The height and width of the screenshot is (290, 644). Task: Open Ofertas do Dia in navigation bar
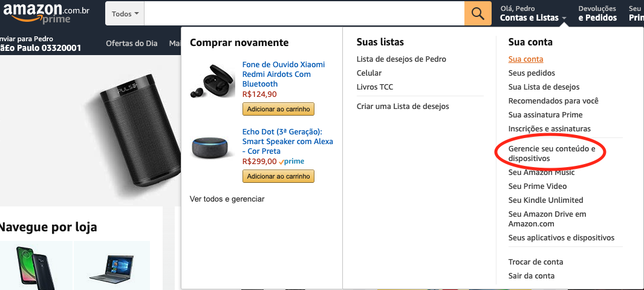pyautogui.click(x=131, y=43)
